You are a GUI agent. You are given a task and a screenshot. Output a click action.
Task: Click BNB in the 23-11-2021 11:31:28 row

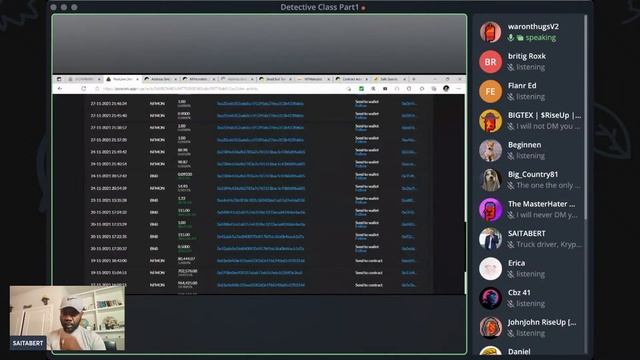[154, 200]
